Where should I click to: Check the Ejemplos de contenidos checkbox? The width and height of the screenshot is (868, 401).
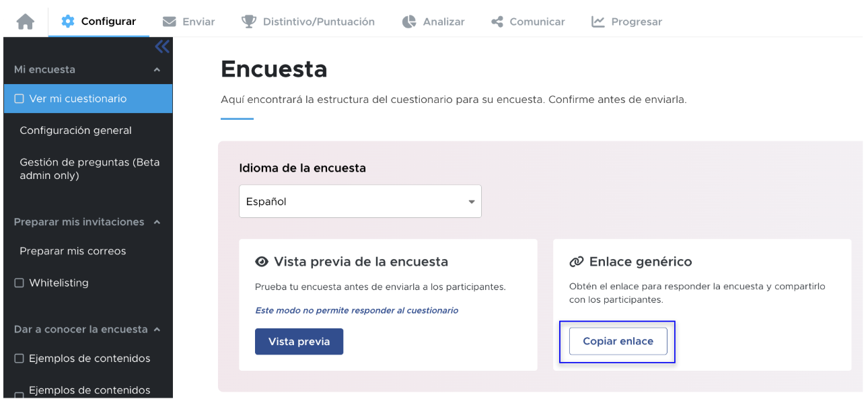tap(20, 359)
